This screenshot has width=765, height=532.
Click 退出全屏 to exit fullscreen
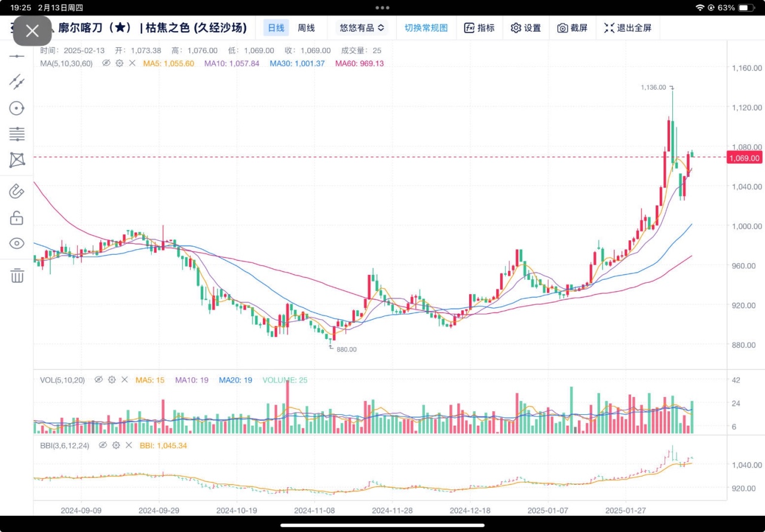click(x=628, y=27)
